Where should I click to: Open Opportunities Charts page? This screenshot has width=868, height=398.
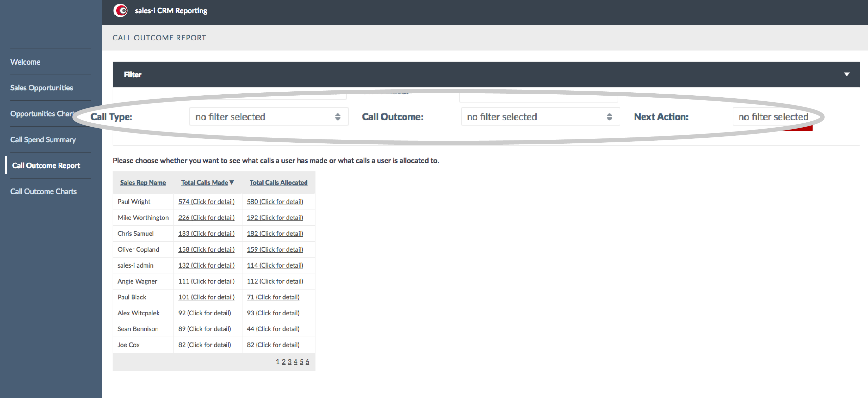[42, 114]
